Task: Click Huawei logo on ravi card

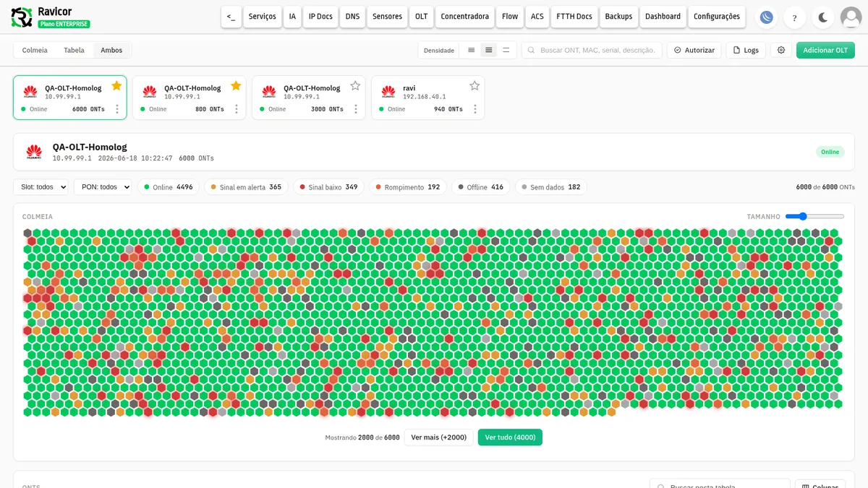Action: tap(388, 91)
